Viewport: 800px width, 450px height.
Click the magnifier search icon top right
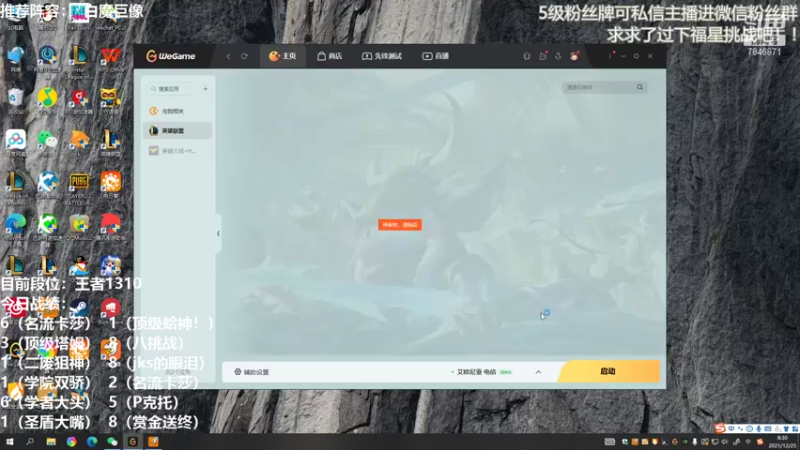pyautogui.click(x=640, y=87)
